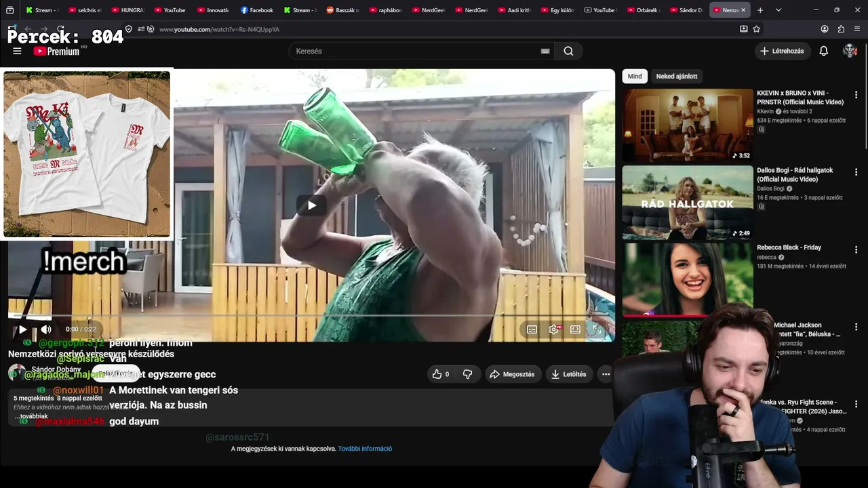
Task: Open the KKevin channel name link
Action: click(765, 111)
